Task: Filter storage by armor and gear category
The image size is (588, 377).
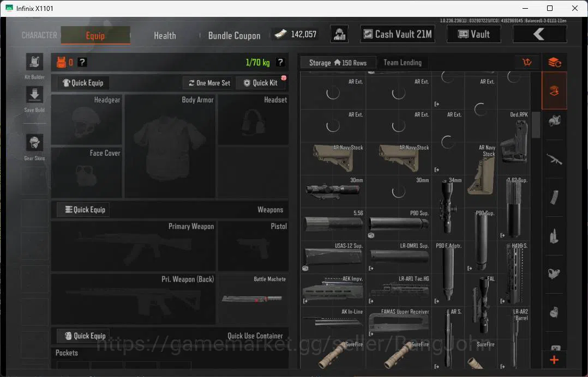Action: 554,121
